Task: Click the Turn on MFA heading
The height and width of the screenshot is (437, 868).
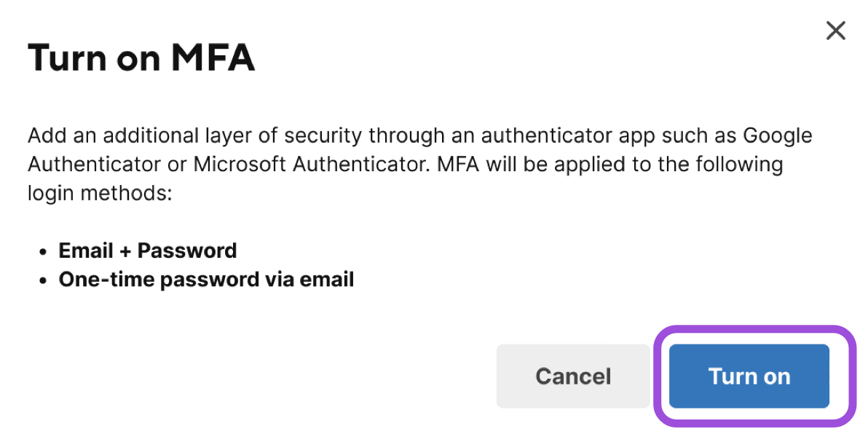Action: [x=141, y=58]
